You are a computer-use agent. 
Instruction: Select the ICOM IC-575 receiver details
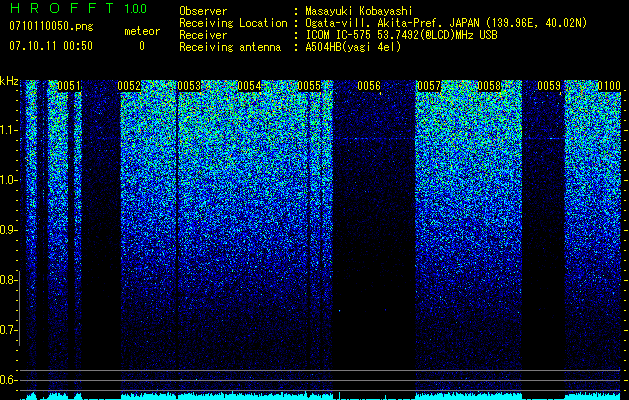[x=402, y=35]
